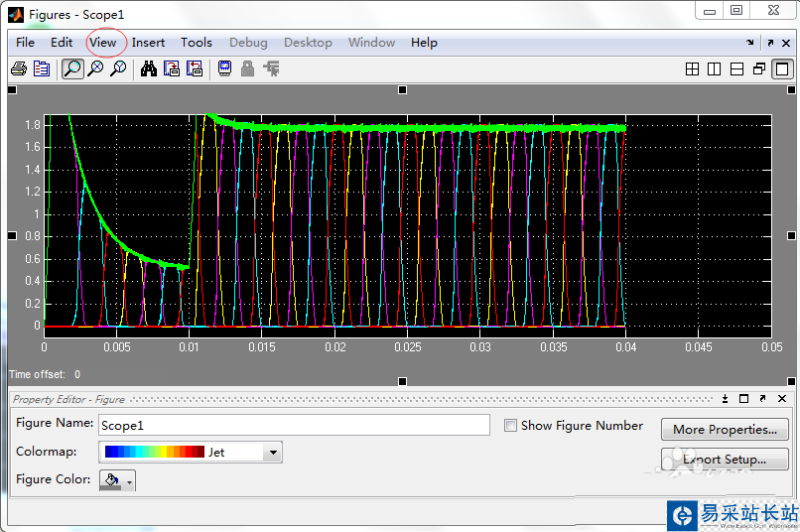Open the File menu

(25, 43)
